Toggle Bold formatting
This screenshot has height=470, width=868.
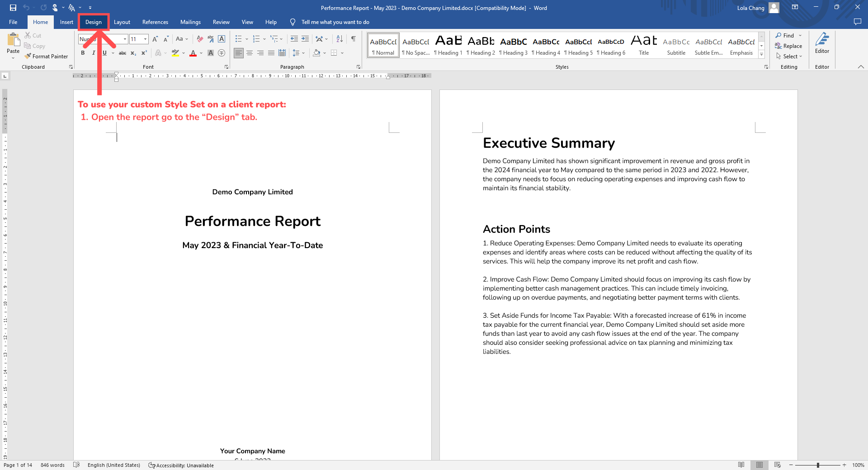83,53
